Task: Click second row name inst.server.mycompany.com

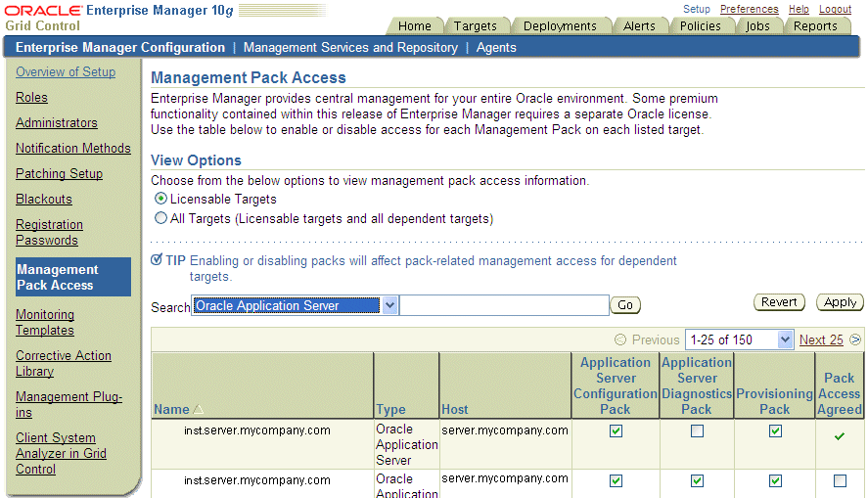Action: pyautogui.click(x=256, y=480)
